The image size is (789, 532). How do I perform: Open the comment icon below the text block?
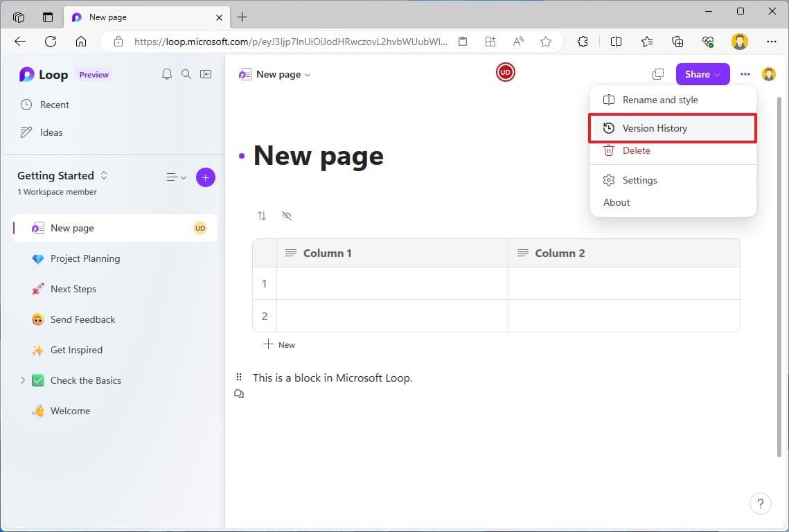[239, 393]
